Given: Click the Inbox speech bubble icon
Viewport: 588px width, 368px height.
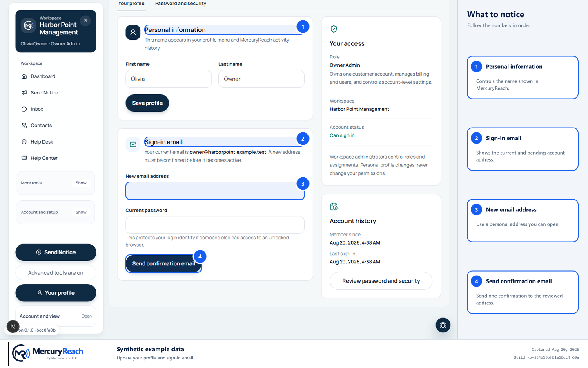Looking at the screenshot, I should coord(24,109).
